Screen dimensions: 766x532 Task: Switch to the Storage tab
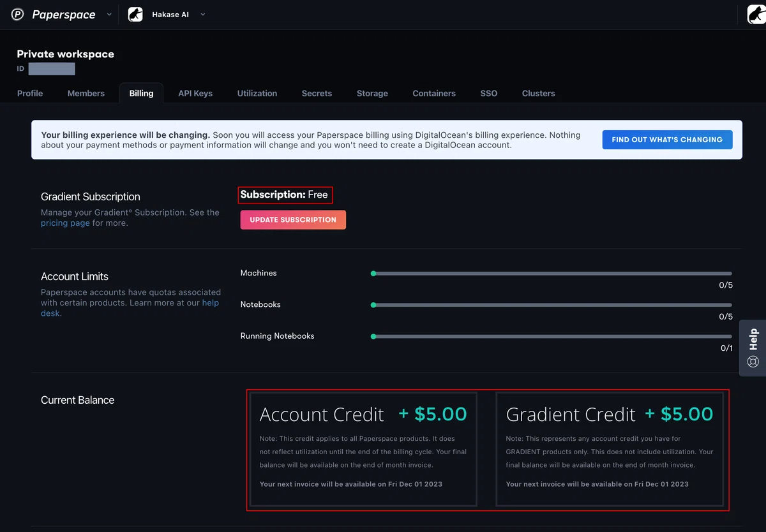click(372, 93)
